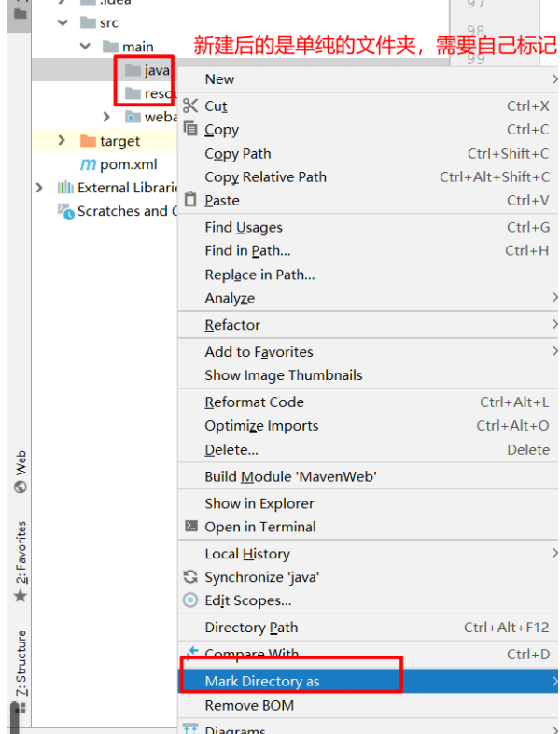Screen dimensions: 560x734
Task: Collapse the src folder tree node
Action: (x=63, y=22)
